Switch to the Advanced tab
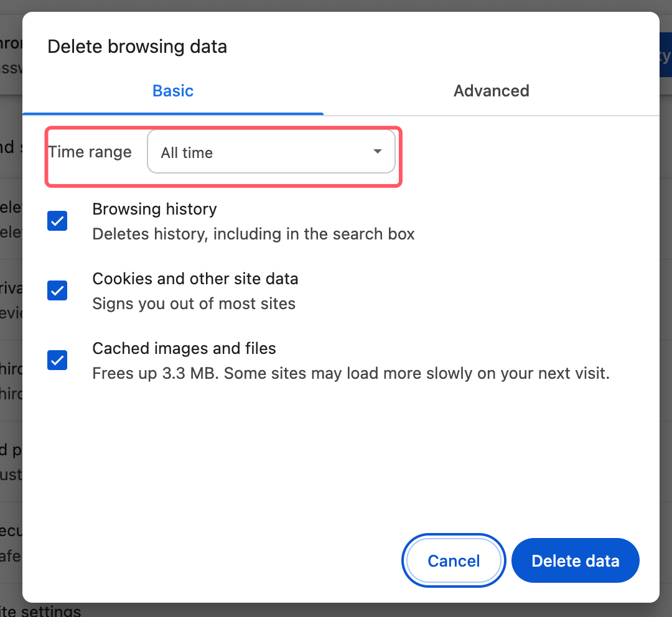 [491, 91]
